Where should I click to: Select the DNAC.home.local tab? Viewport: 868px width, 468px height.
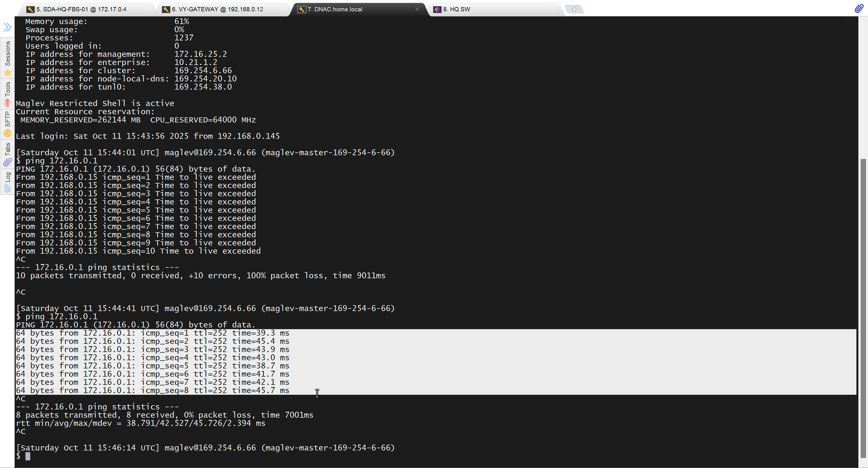[335, 9]
